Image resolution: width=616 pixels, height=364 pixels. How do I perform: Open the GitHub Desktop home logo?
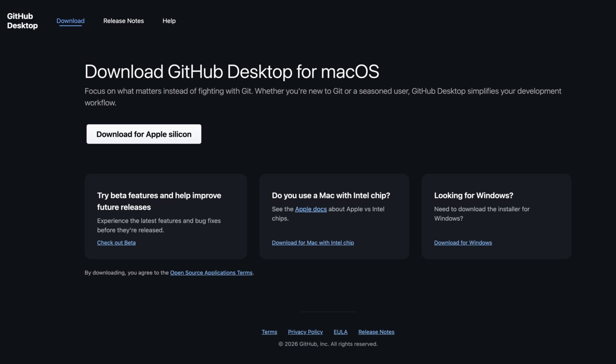[x=22, y=21]
